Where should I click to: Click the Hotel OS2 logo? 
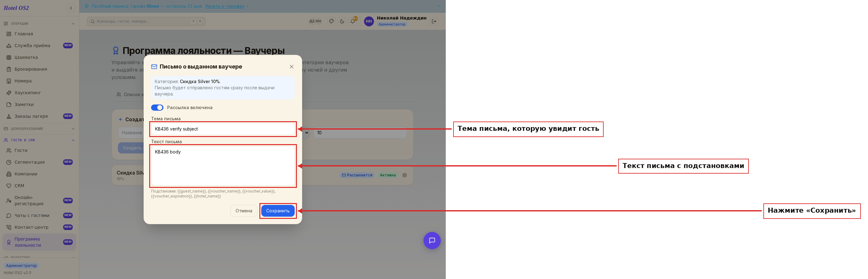click(x=16, y=8)
